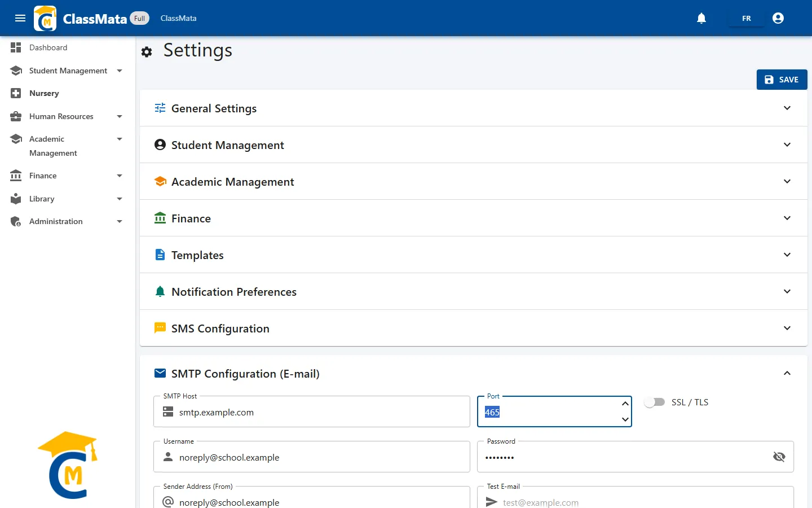The height and width of the screenshot is (508, 812).
Task: Expand the General Settings panel
Action: coord(787,108)
